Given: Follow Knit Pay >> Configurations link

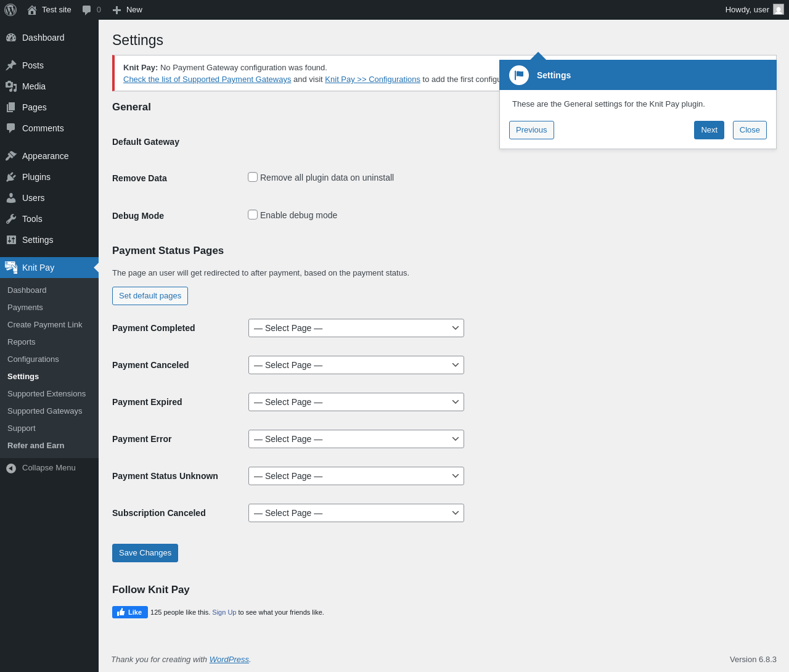Looking at the screenshot, I should point(372,80).
